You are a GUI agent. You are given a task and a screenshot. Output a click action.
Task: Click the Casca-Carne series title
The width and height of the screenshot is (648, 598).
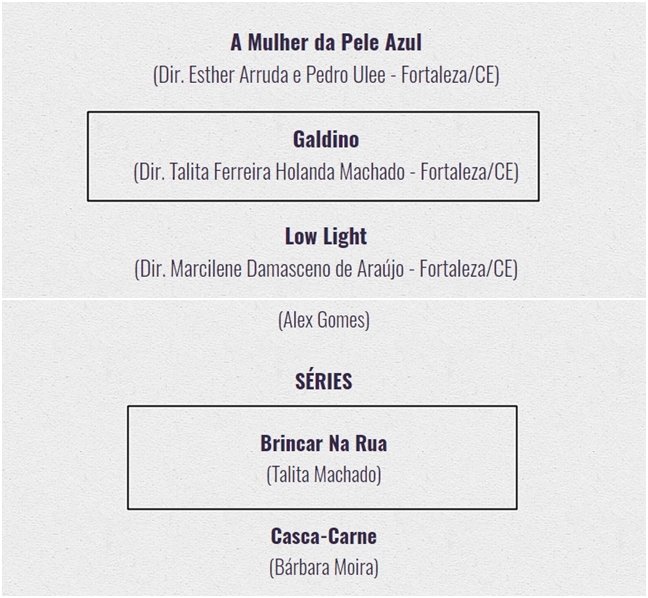pos(324,536)
